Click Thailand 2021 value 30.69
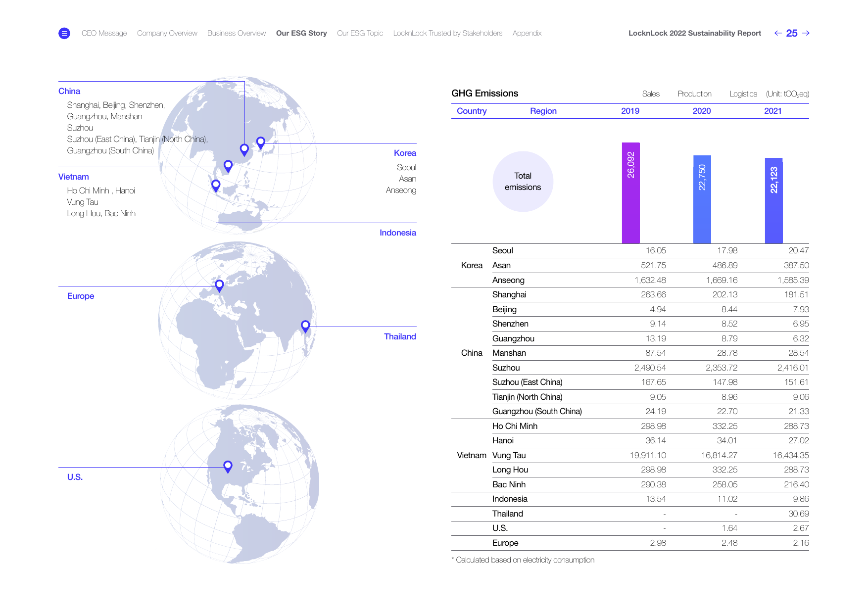 tap(798, 514)
